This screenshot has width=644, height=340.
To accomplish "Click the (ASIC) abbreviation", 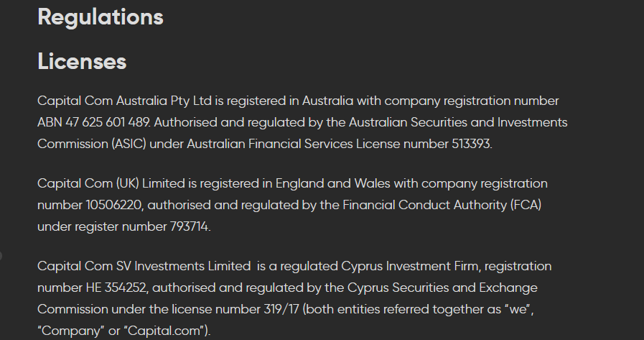I will coord(129,144).
